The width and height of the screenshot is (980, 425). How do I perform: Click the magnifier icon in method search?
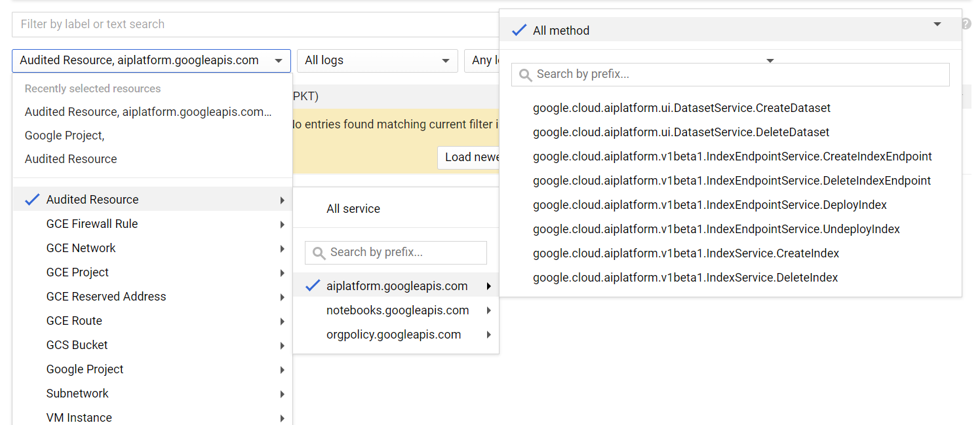(525, 75)
